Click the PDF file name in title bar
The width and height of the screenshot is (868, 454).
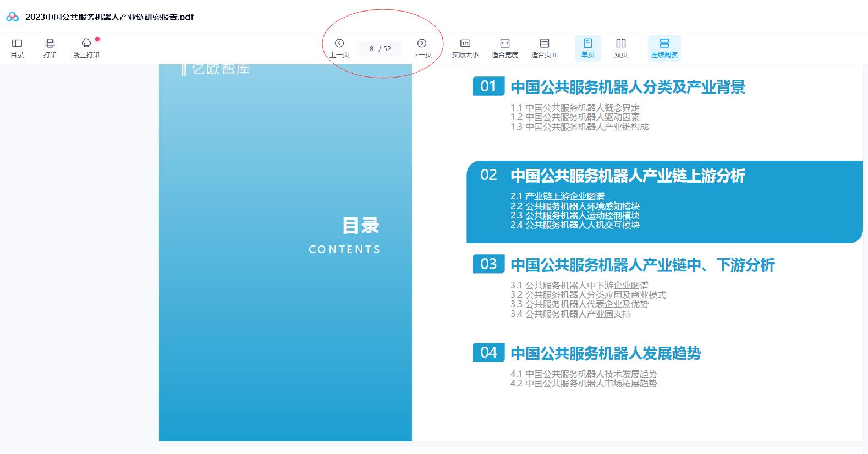[109, 17]
